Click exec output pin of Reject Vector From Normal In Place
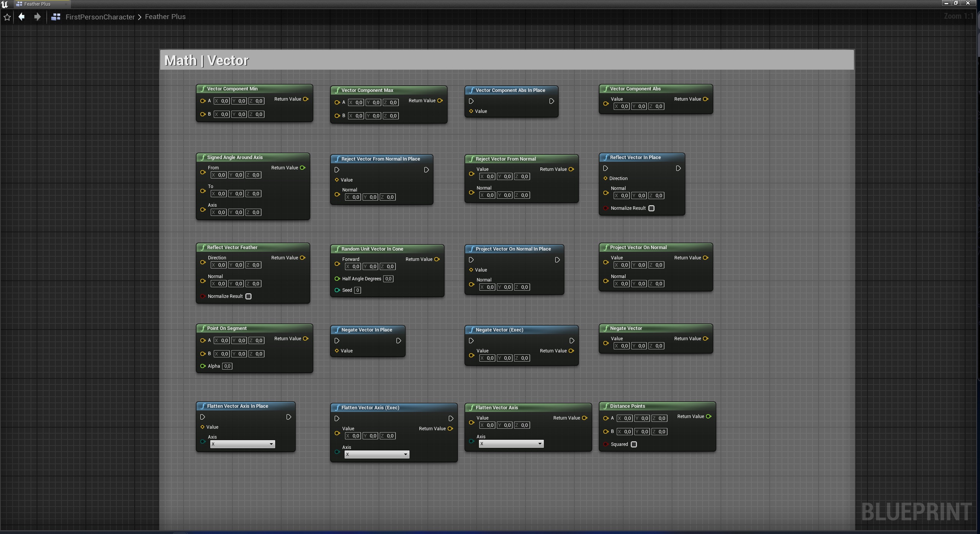The width and height of the screenshot is (980, 534). 426,170
